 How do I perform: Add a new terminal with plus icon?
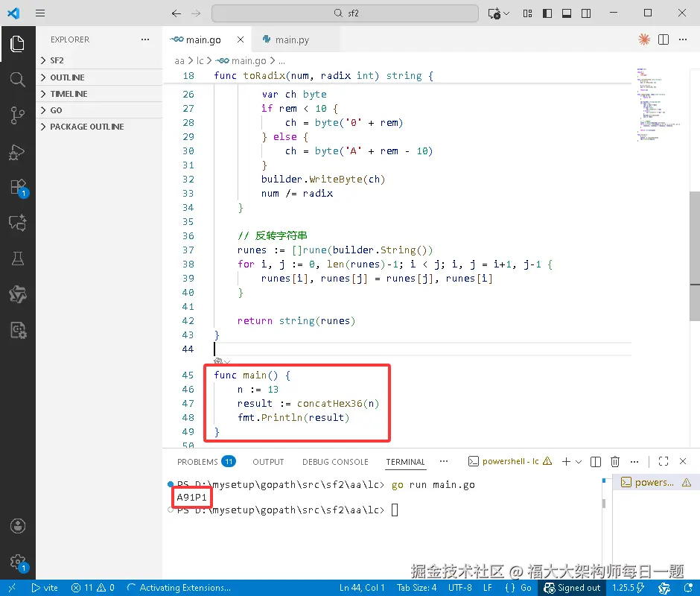point(566,461)
